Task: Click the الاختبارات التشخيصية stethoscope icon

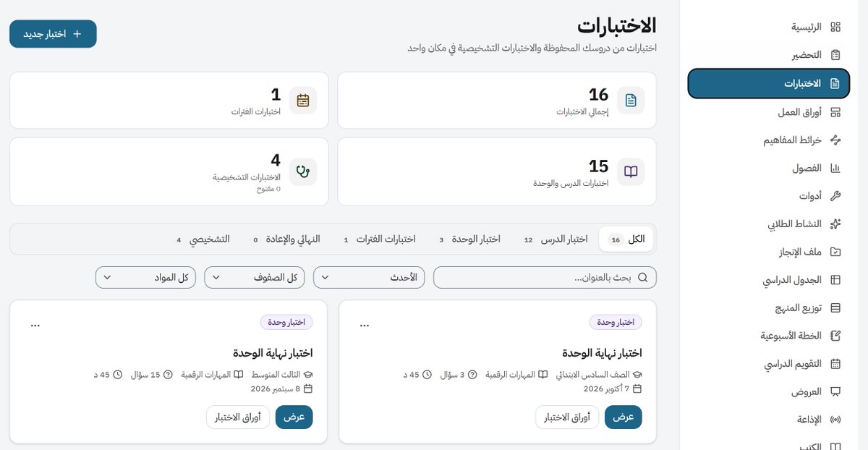Action: 303,171
